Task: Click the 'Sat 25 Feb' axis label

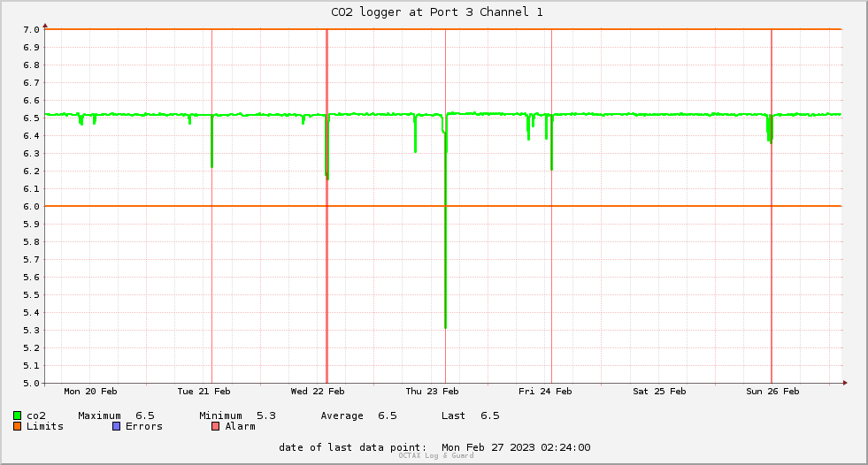Action: coord(659,391)
